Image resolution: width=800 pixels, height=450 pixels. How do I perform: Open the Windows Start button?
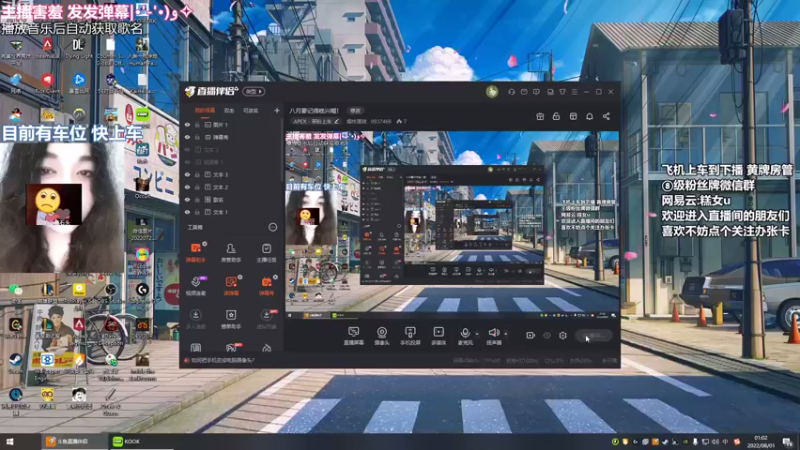pyautogui.click(x=9, y=441)
